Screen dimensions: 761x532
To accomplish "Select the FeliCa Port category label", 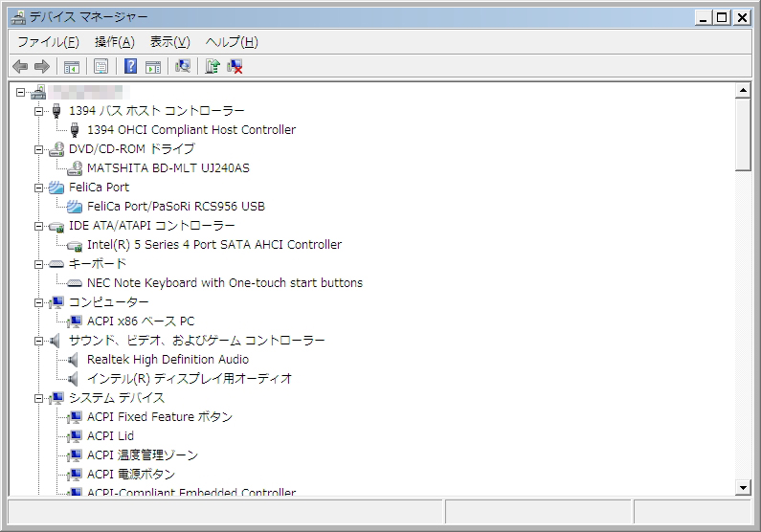I will click(x=99, y=188).
